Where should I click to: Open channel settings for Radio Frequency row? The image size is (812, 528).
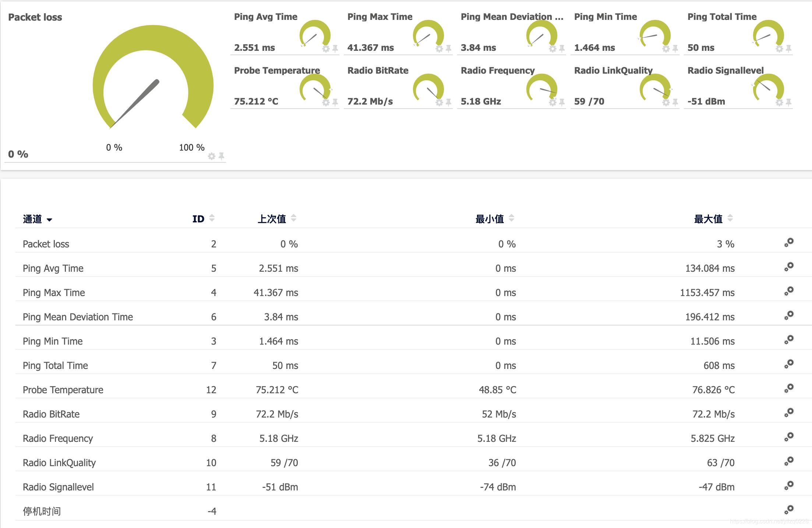[x=789, y=437]
